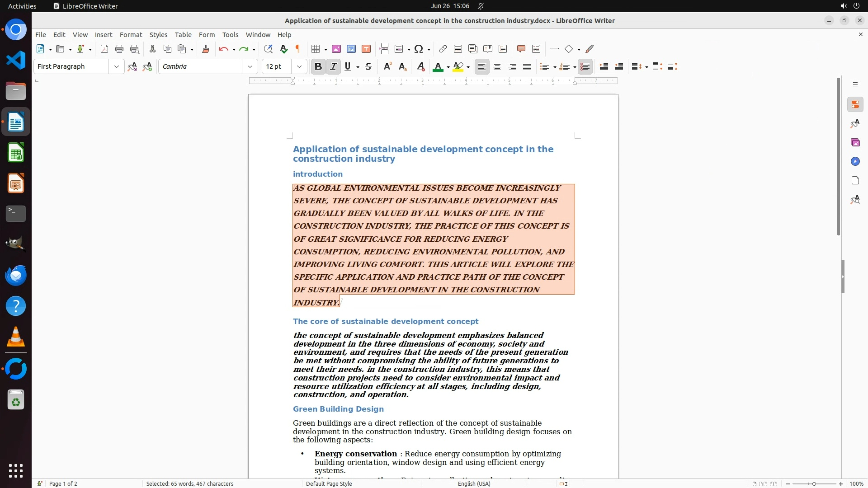Open the Tools menu
This screenshot has height=488, width=868.
coord(230,35)
